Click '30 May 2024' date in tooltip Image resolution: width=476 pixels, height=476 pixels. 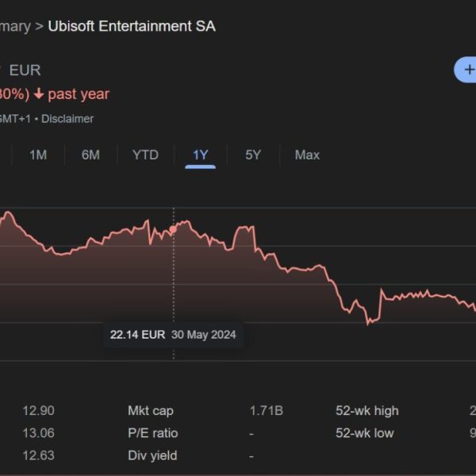coord(203,335)
